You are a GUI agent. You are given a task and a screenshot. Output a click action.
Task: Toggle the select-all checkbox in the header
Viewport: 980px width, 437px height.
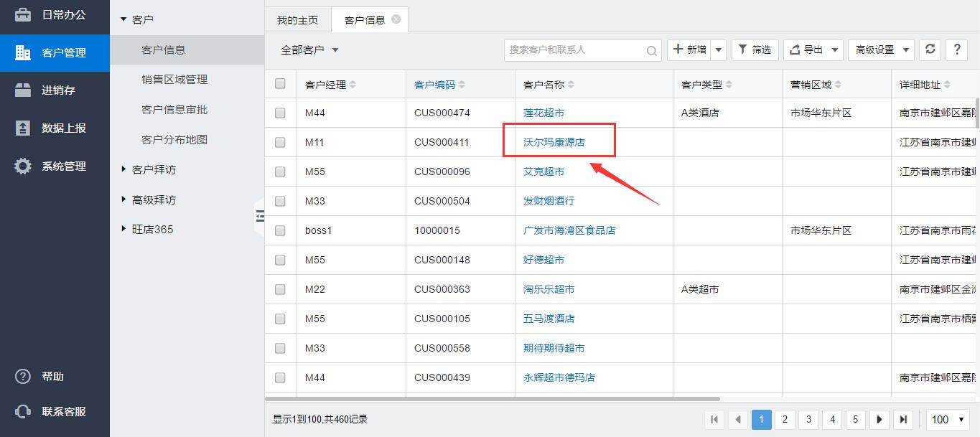coord(280,84)
